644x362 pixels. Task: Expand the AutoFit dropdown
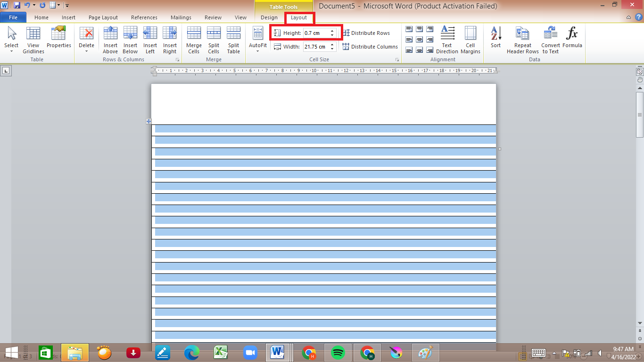(257, 41)
